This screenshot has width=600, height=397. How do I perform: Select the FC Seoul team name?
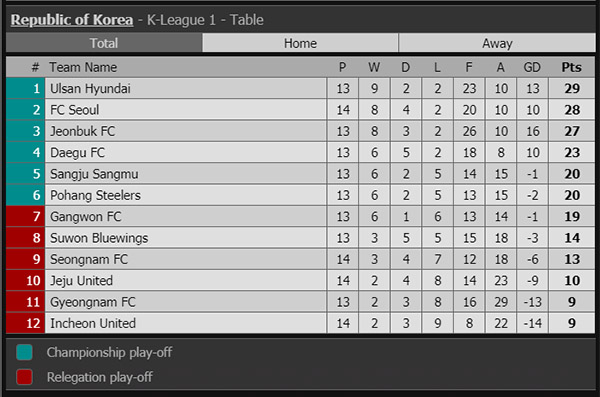pyautogui.click(x=75, y=110)
